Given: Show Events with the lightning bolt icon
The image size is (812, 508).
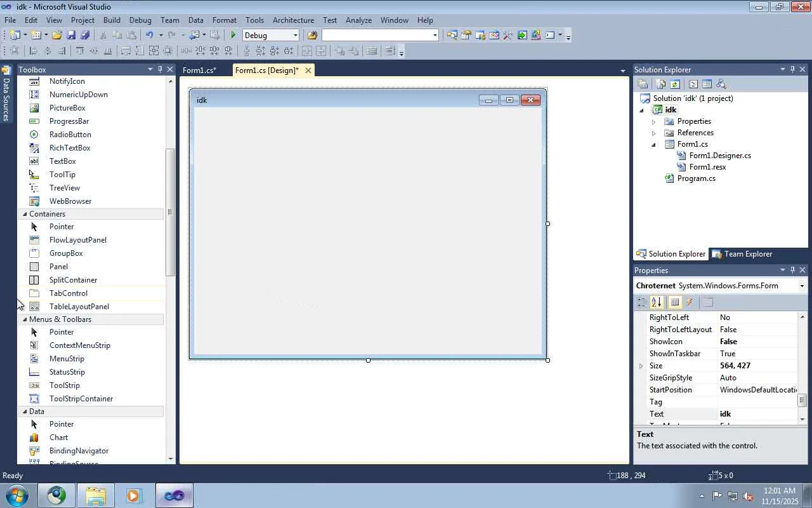Looking at the screenshot, I should click(x=690, y=302).
